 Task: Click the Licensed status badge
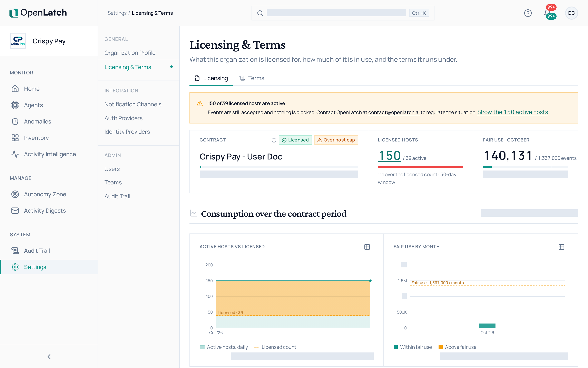click(295, 140)
